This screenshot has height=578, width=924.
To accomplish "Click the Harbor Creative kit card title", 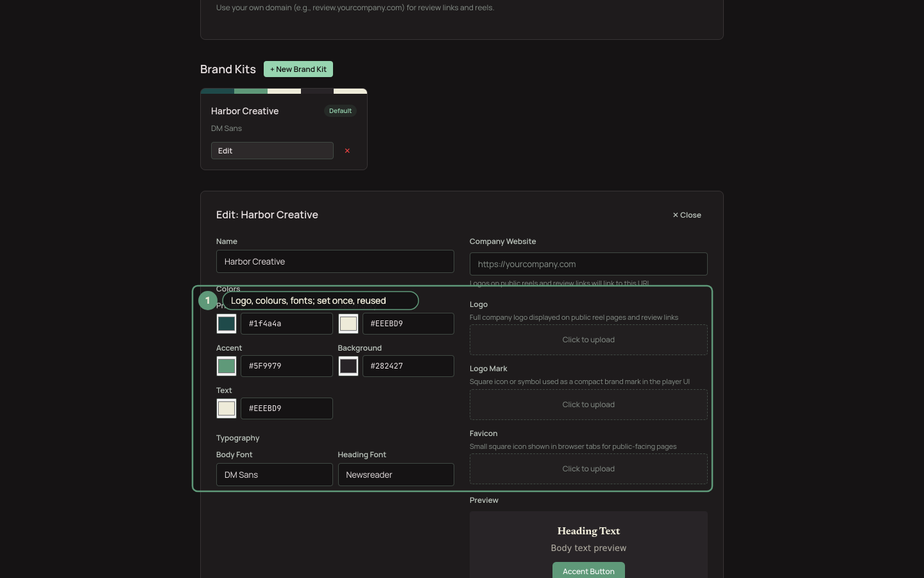I will pos(244,111).
